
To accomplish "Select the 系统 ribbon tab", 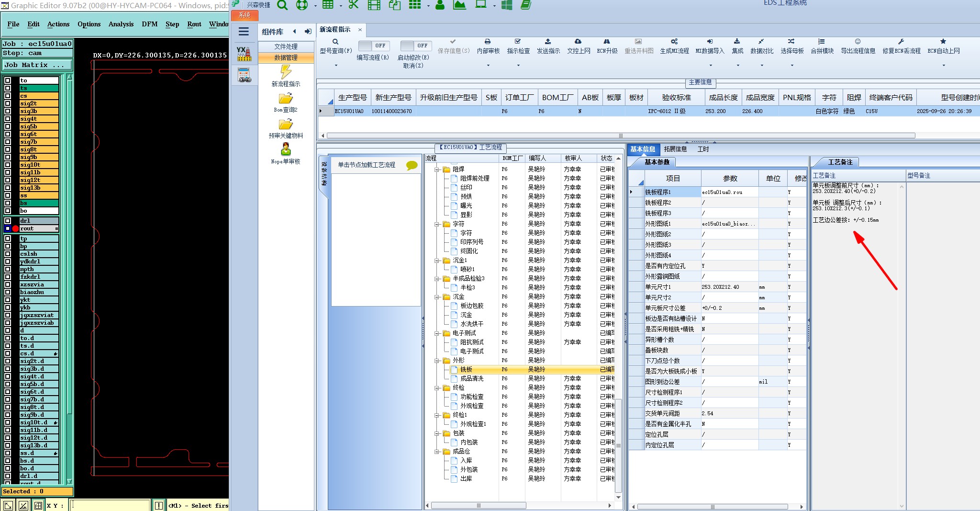I will (245, 15).
